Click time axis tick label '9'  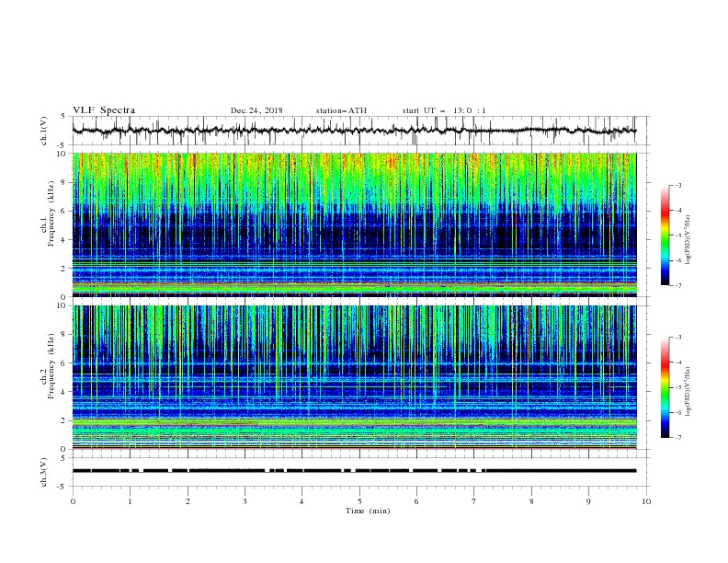pos(588,501)
